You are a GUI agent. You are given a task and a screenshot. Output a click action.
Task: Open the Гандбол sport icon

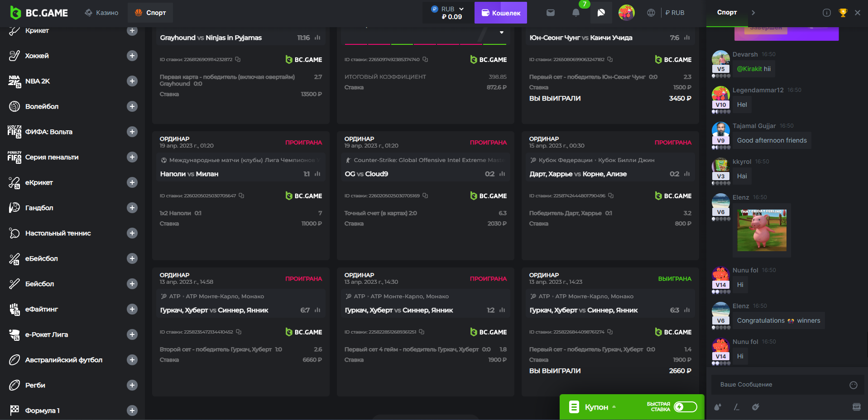(x=14, y=208)
